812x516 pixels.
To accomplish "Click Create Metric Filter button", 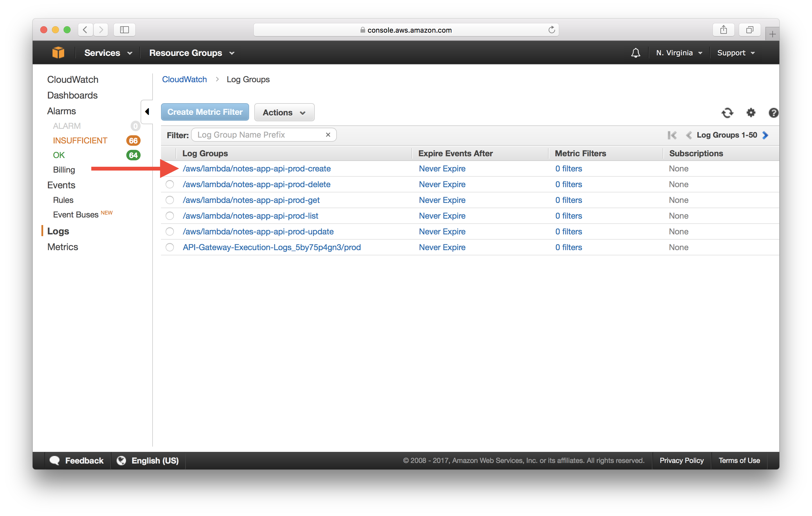I will [x=205, y=112].
